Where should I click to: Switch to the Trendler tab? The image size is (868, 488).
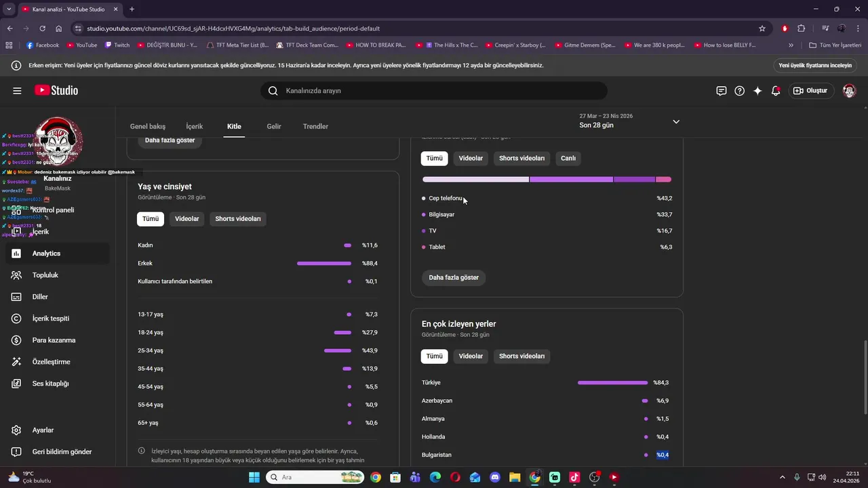pyautogui.click(x=315, y=126)
